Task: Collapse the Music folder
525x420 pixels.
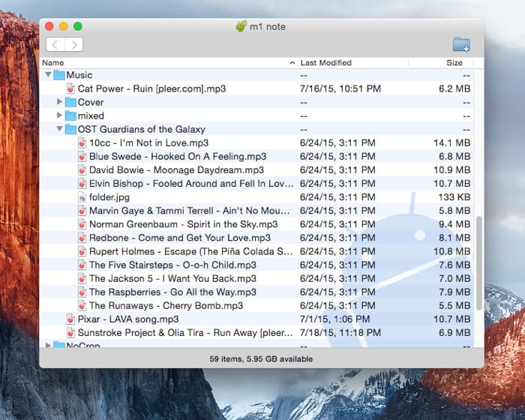Action: [x=48, y=74]
